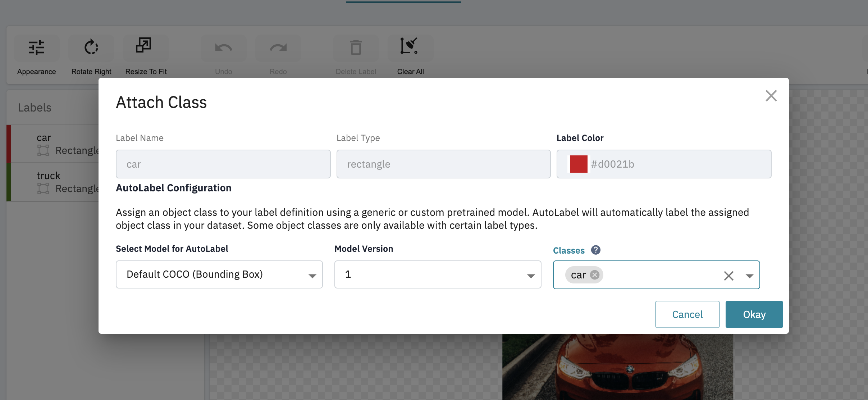Viewport: 868px width, 400px height.
Task: Open the Model Version dropdown
Action: (438, 274)
